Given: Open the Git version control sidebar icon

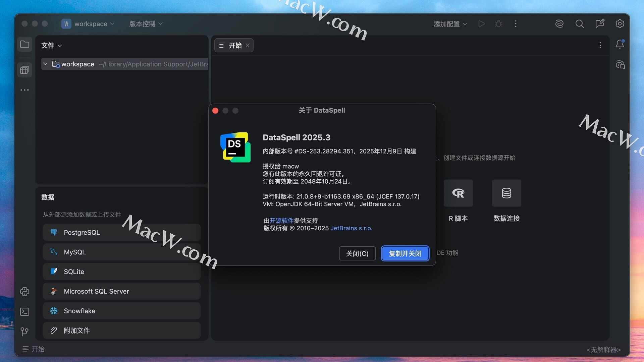Looking at the screenshot, I should tap(24, 331).
